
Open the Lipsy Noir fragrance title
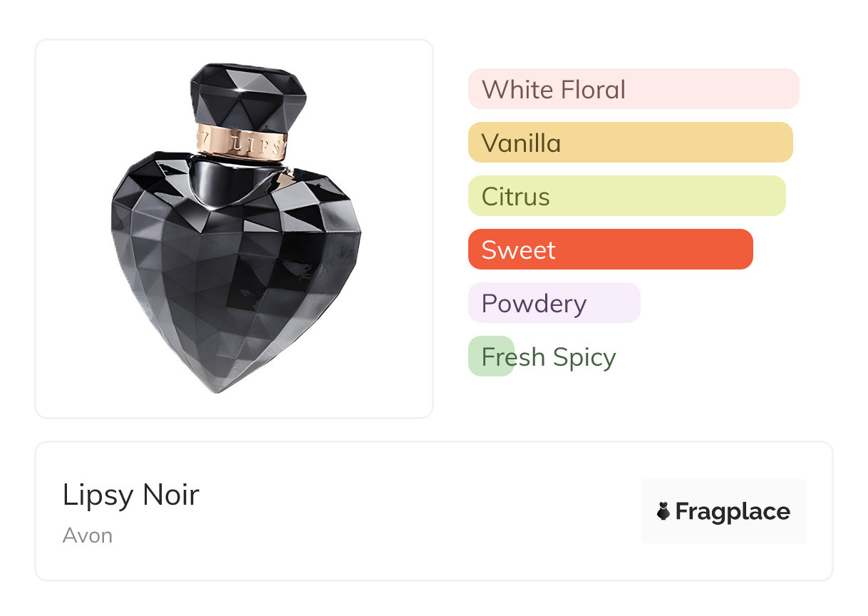click(131, 495)
